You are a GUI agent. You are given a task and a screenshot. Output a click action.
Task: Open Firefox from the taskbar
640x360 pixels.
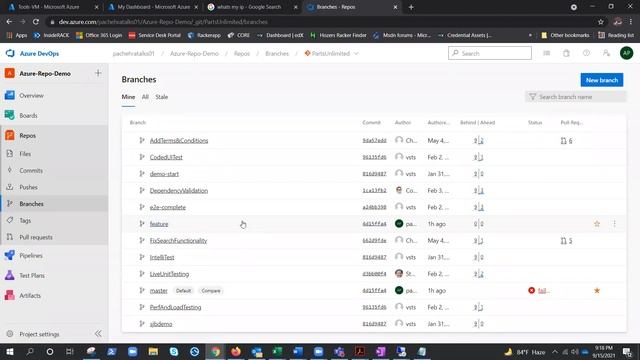point(236,351)
